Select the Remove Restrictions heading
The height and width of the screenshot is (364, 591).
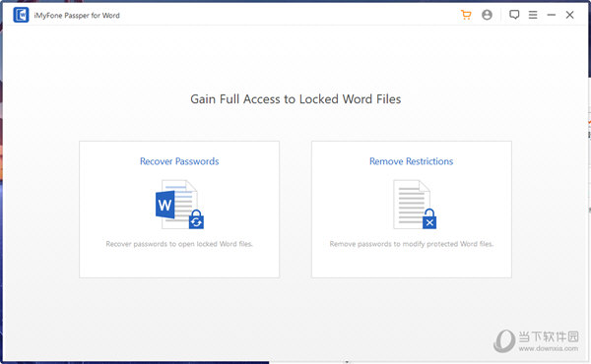point(411,161)
